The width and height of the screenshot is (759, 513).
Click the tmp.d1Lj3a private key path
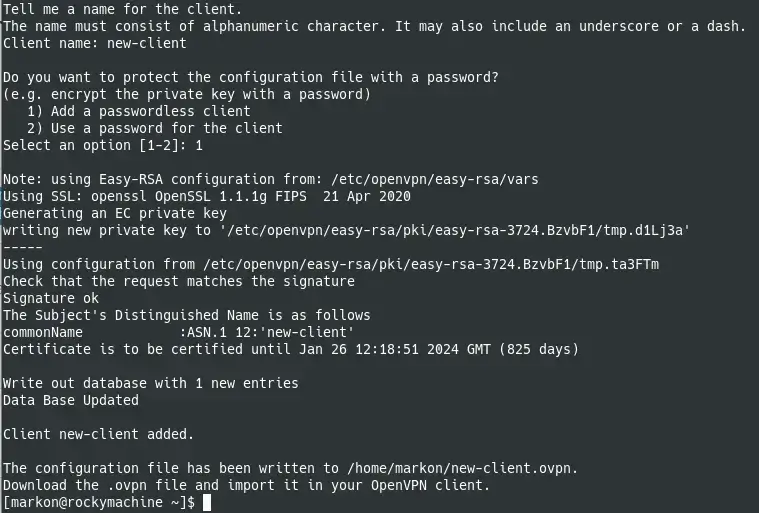click(x=455, y=230)
